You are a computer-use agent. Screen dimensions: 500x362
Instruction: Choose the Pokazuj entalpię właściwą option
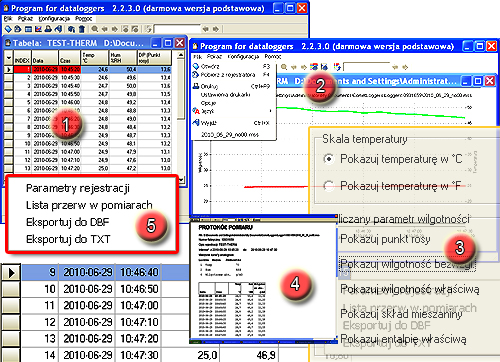point(403,339)
